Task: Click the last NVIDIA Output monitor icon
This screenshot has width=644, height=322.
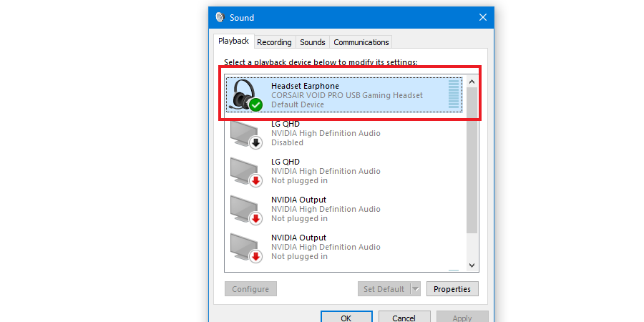Action: tap(246, 248)
